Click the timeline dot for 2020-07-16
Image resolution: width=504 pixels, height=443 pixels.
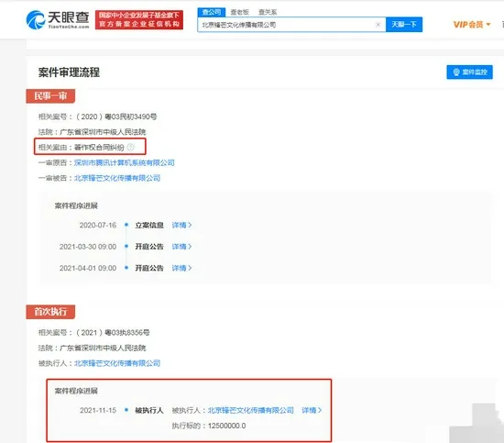126,225
